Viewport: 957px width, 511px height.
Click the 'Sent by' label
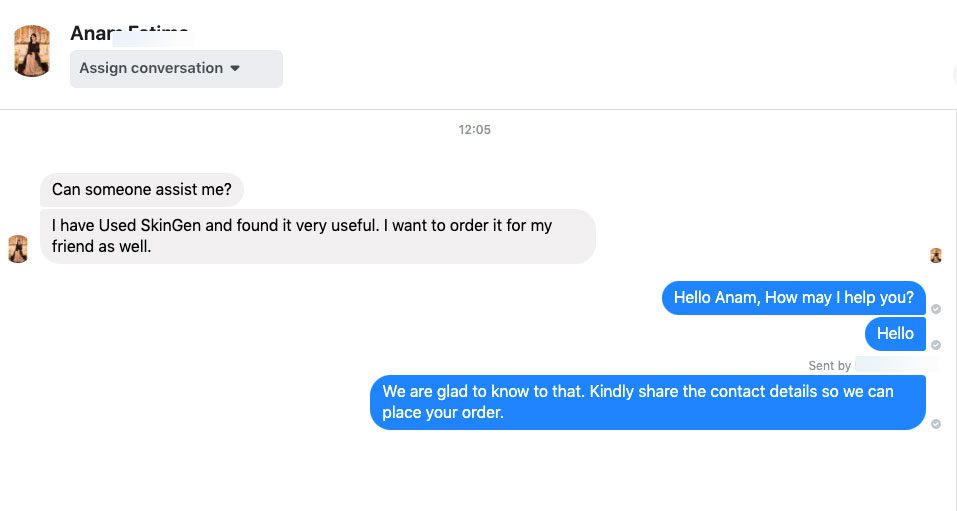829,366
